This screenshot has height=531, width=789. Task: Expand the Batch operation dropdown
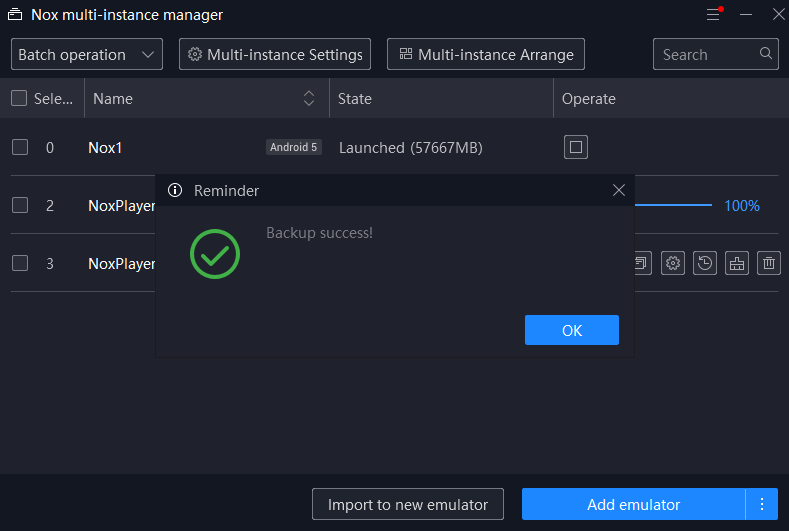[87, 54]
